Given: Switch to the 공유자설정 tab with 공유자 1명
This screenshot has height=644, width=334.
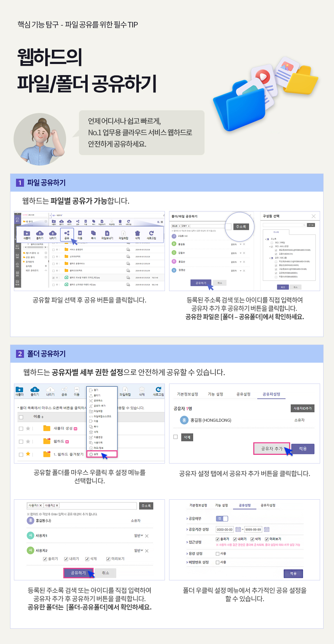Looking at the screenshot, I should tap(271, 394).
